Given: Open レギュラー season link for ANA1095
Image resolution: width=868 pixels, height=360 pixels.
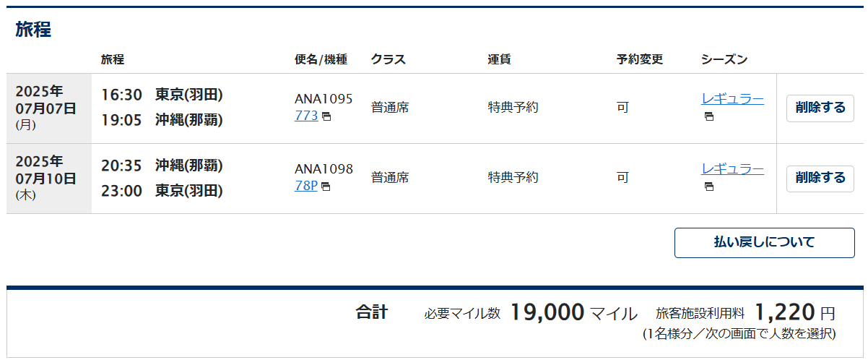Looking at the screenshot, I should 732,99.
